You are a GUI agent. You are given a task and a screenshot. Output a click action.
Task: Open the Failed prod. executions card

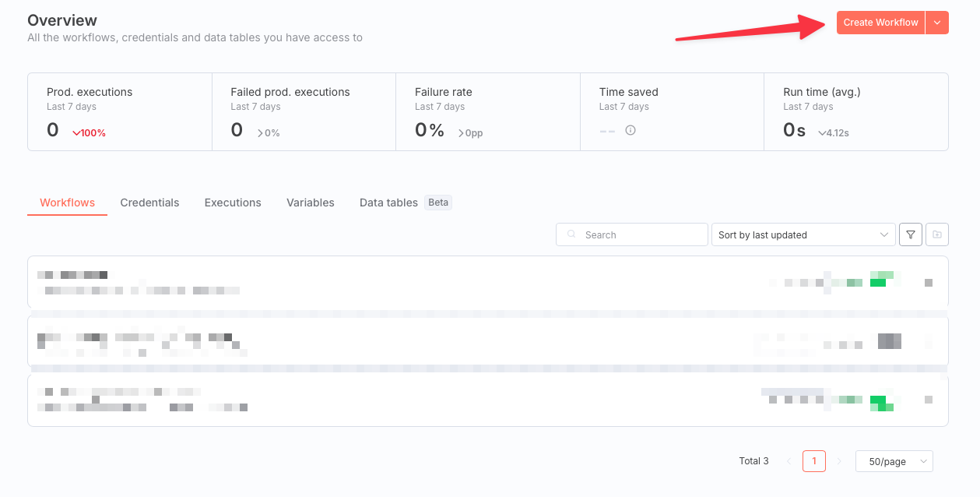tap(304, 111)
